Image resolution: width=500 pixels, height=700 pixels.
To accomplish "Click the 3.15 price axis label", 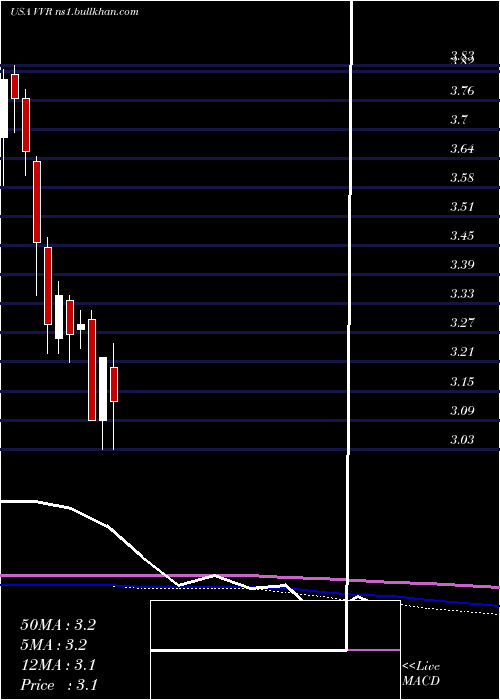I will point(462,382).
